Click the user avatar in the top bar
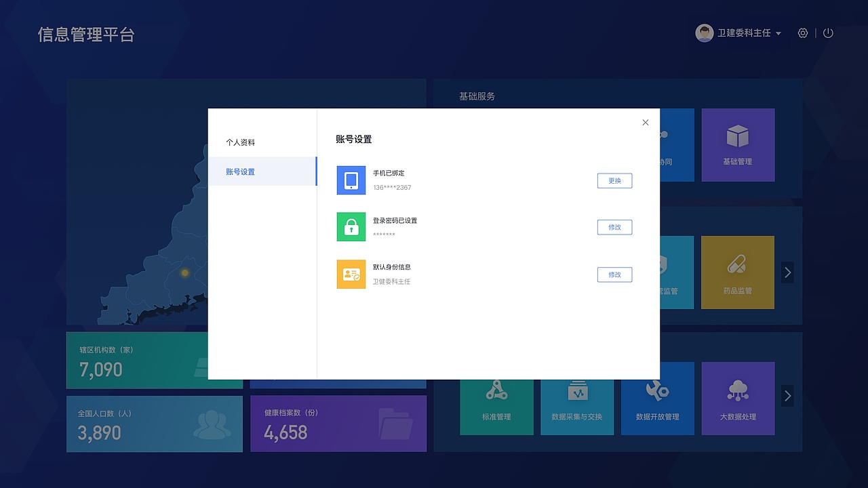 point(705,33)
